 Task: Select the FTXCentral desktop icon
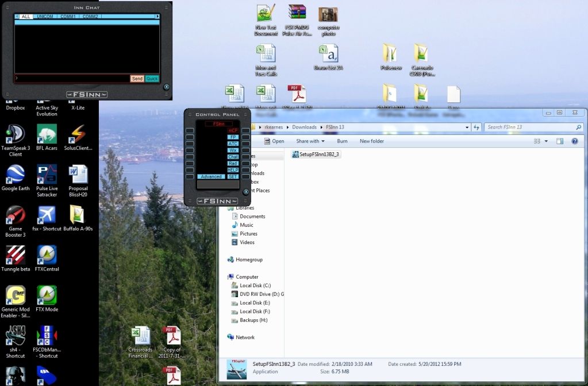click(x=47, y=258)
